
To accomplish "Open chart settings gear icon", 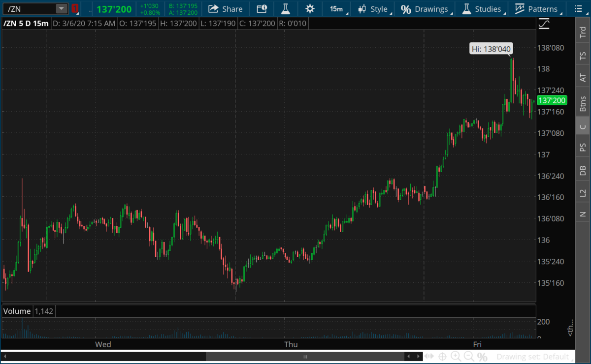I will click(x=309, y=9).
